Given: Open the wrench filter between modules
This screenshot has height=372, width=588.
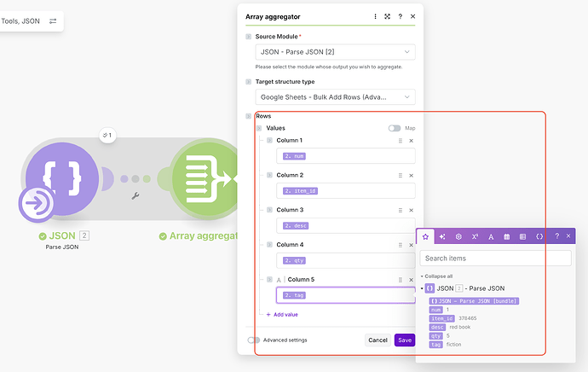Looking at the screenshot, I should [135, 195].
